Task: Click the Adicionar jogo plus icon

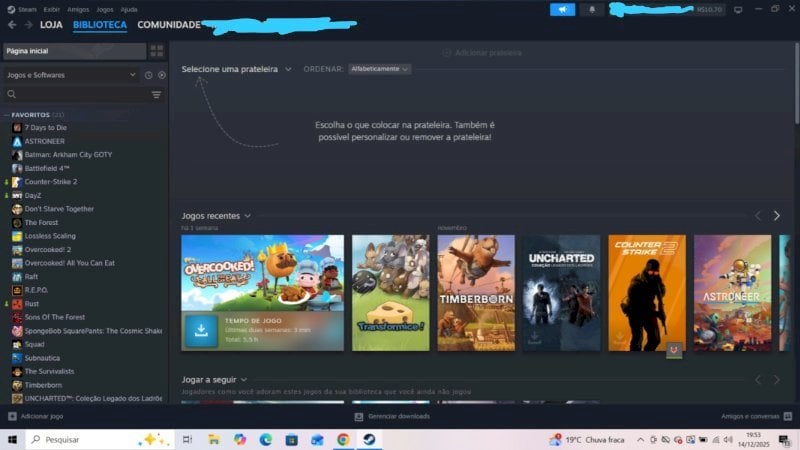Action: pyautogui.click(x=13, y=416)
